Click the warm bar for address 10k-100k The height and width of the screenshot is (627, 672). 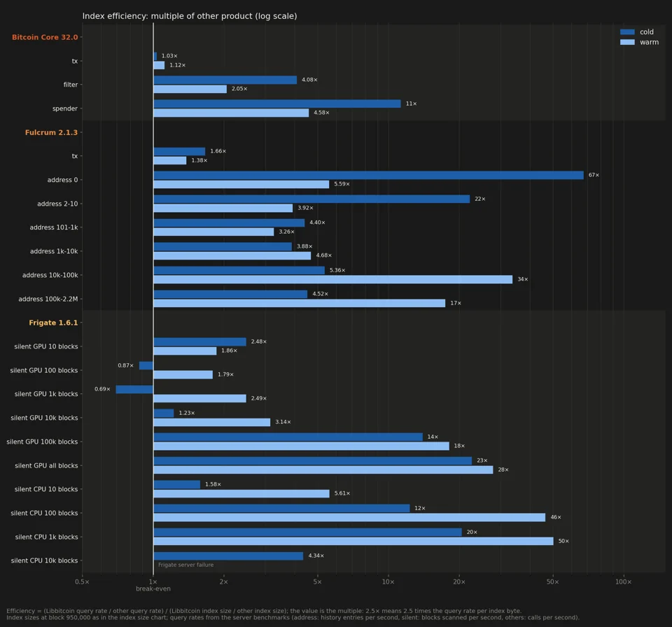pyautogui.click(x=333, y=279)
